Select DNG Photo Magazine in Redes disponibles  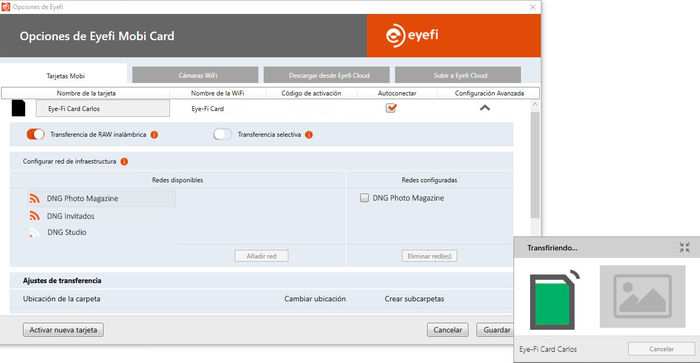pos(102,198)
